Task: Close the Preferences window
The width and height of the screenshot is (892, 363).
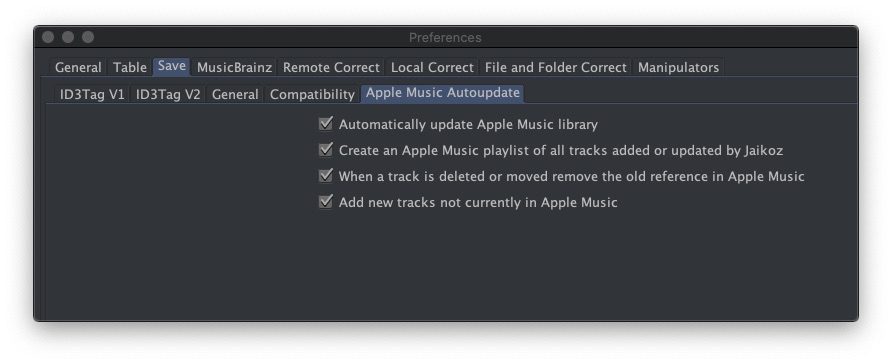Action: tap(48, 37)
